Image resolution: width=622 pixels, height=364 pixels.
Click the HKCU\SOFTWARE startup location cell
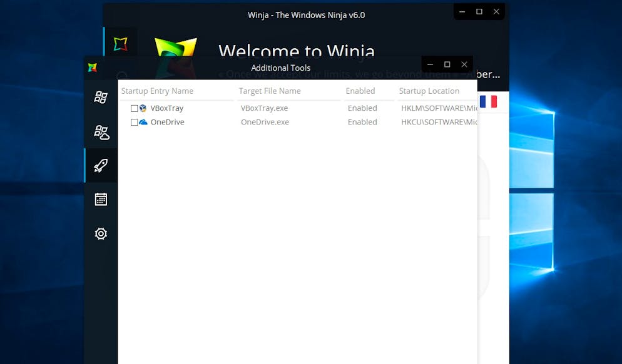(439, 122)
